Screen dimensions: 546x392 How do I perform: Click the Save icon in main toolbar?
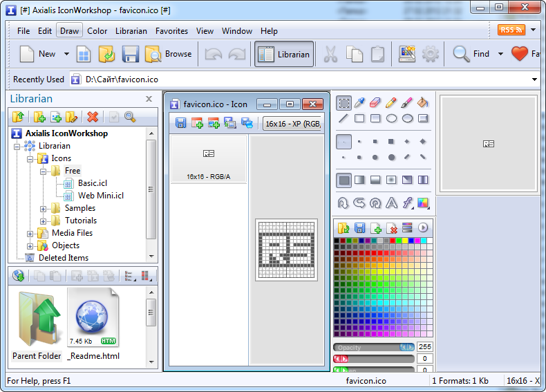point(130,55)
